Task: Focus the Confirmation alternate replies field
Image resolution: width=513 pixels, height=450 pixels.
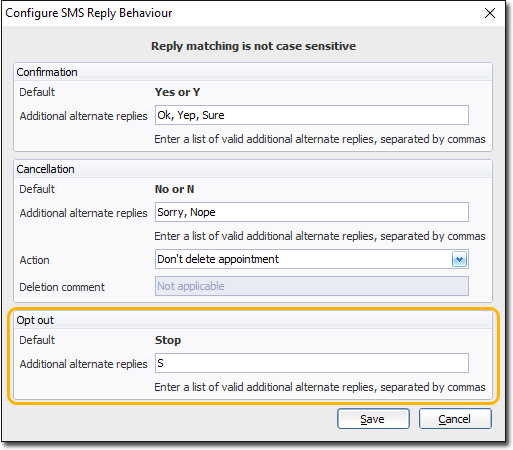Action: 312,115
